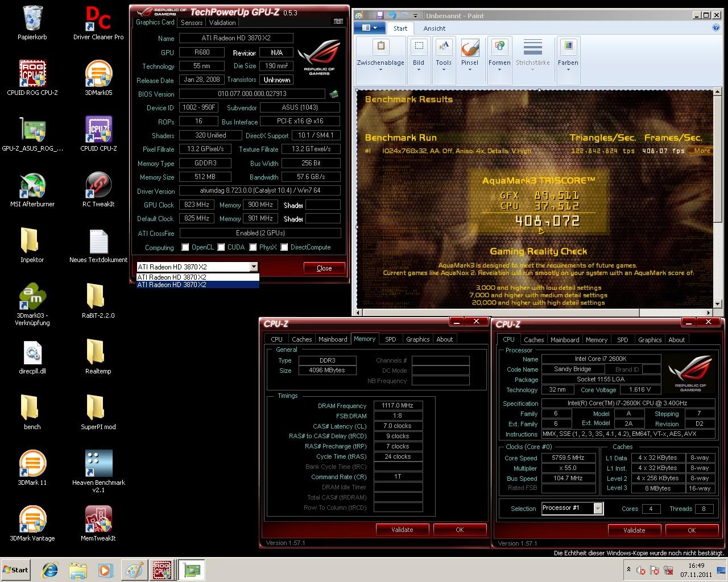Open the blue Paint file menu button
The width and height of the screenshot is (728, 582).
(370, 28)
